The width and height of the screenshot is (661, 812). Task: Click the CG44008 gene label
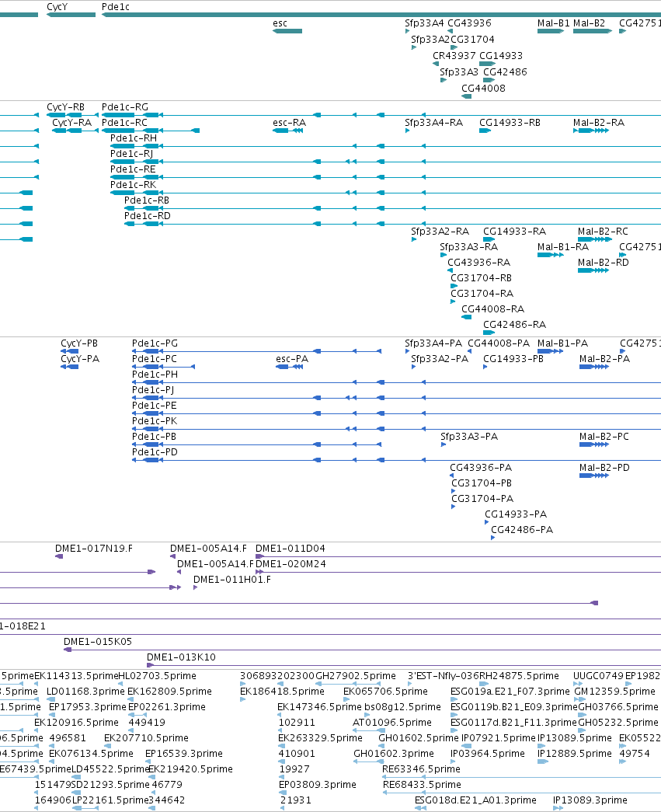(x=483, y=88)
